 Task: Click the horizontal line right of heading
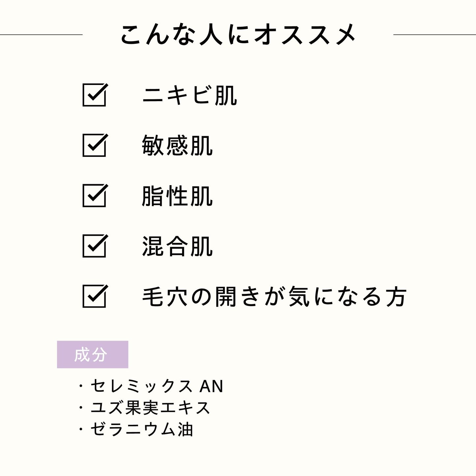(434, 34)
